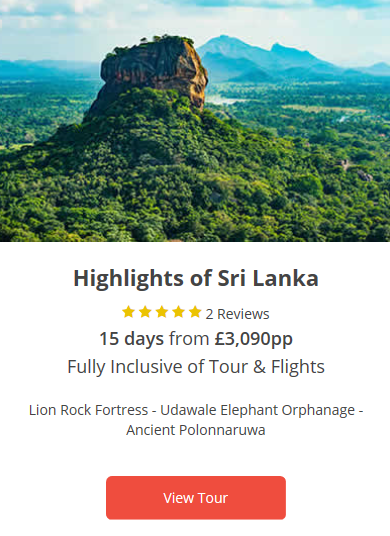
Task: Select the first yellow rating star
Action: coord(129,312)
